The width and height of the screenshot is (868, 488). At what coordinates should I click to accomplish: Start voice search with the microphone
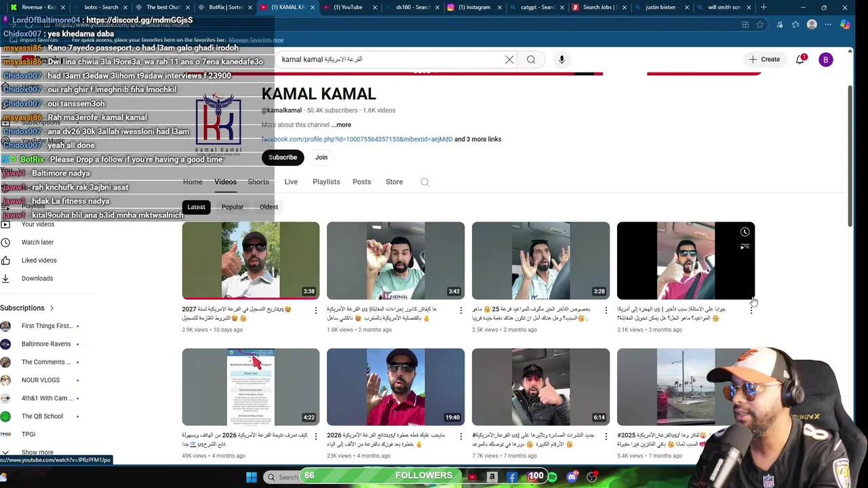[561, 60]
